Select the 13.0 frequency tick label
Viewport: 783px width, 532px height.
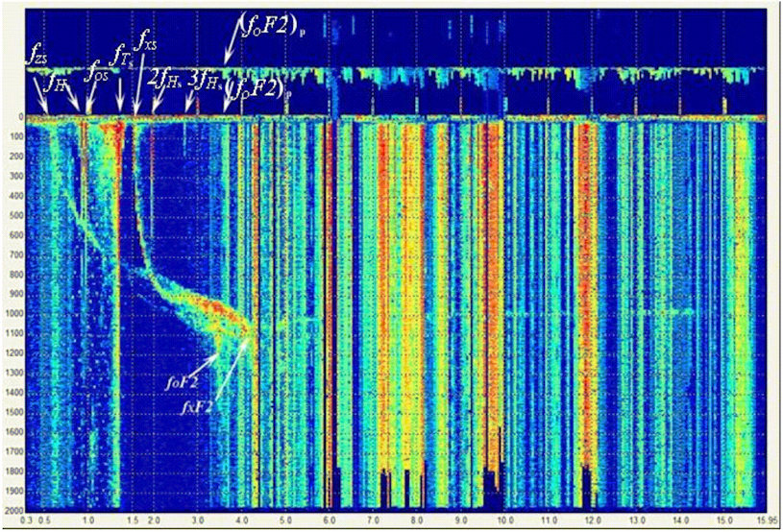pyautogui.click(x=637, y=520)
